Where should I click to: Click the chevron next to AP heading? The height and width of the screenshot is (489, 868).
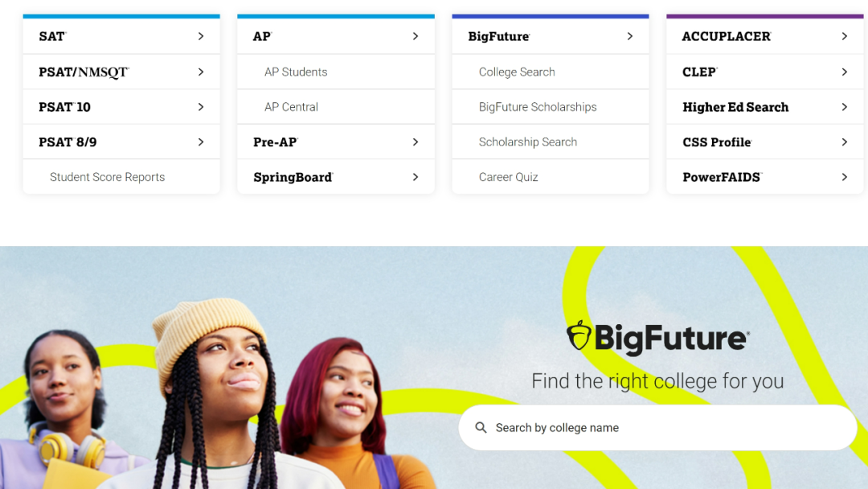pos(416,36)
